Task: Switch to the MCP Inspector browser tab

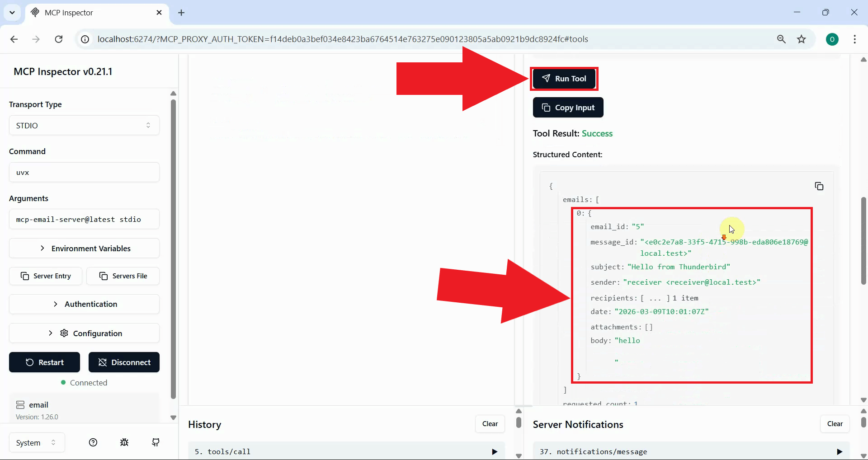Action: (x=81, y=13)
